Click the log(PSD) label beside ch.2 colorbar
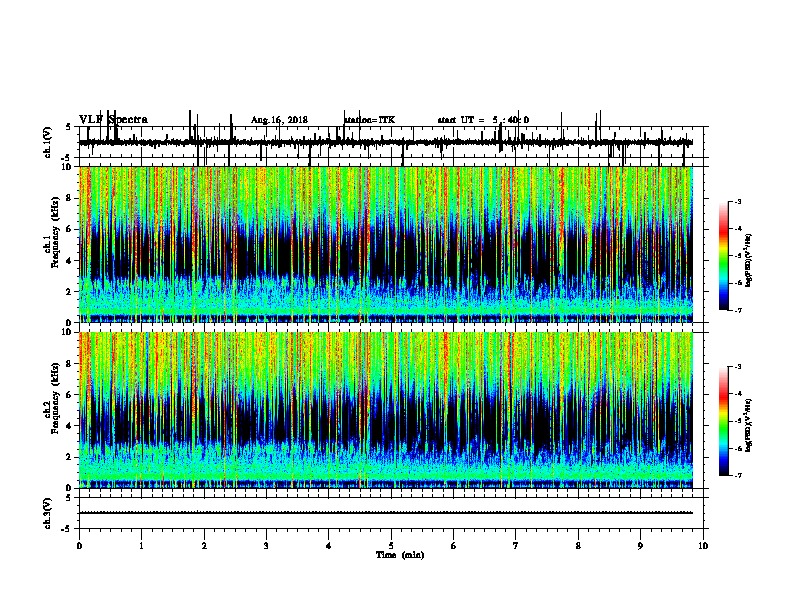This screenshot has width=792, height=612. pos(748,425)
